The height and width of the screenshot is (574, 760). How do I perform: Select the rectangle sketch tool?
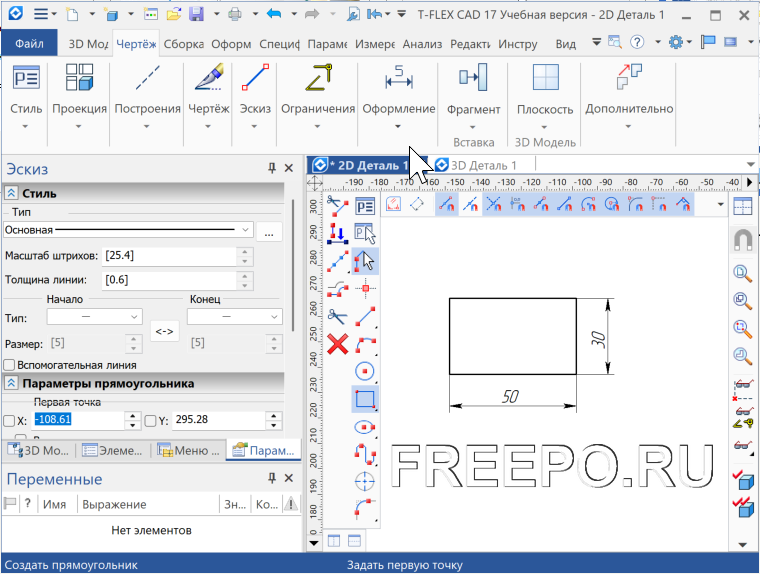(x=365, y=400)
